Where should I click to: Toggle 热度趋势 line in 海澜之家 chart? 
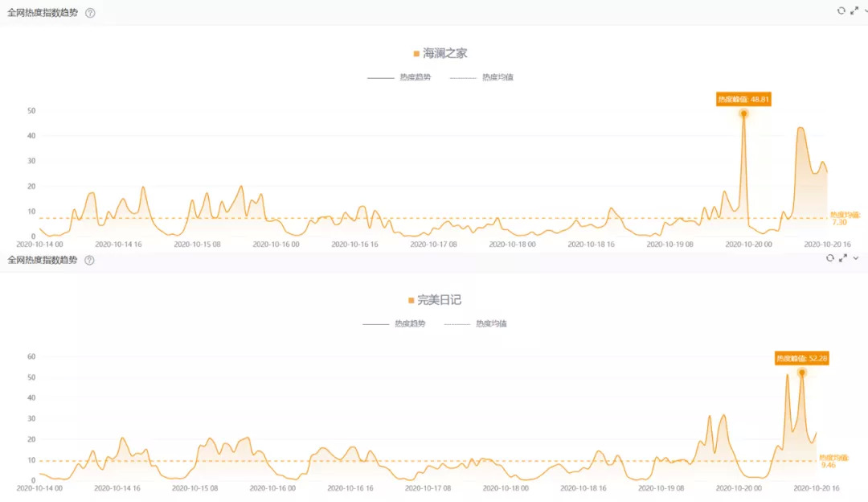(x=399, y=77)
